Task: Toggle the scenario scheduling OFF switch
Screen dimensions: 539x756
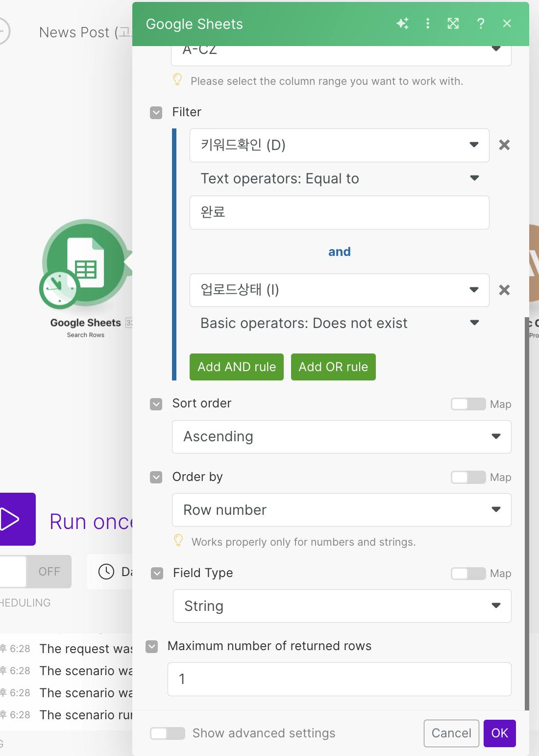Action: (36, 572)
